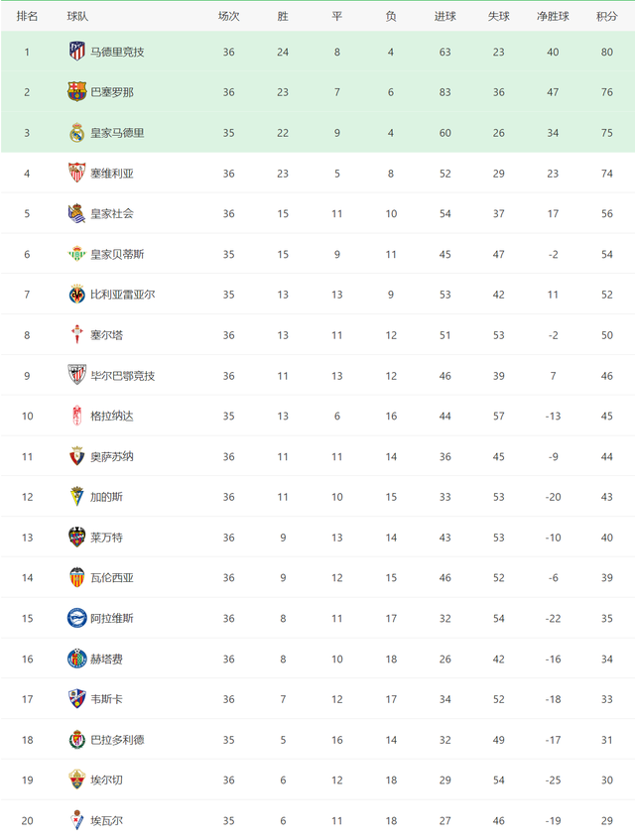Click the 场次 column header

coord(229,17)
